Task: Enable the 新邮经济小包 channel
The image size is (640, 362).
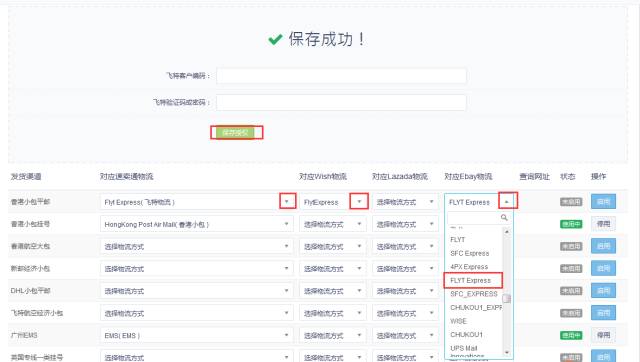Action: pyautogui.click(x=603, y=268)
